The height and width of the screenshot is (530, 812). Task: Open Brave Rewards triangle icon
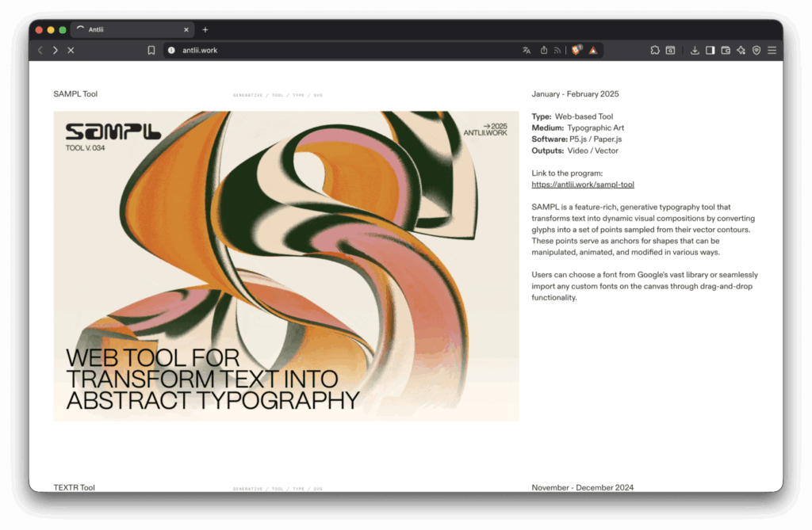(x=592, y=50)
